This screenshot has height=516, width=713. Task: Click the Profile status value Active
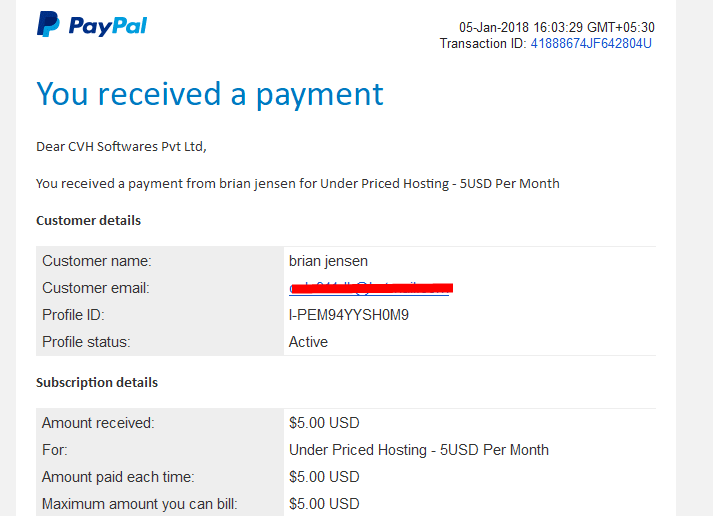coord(308,342)
